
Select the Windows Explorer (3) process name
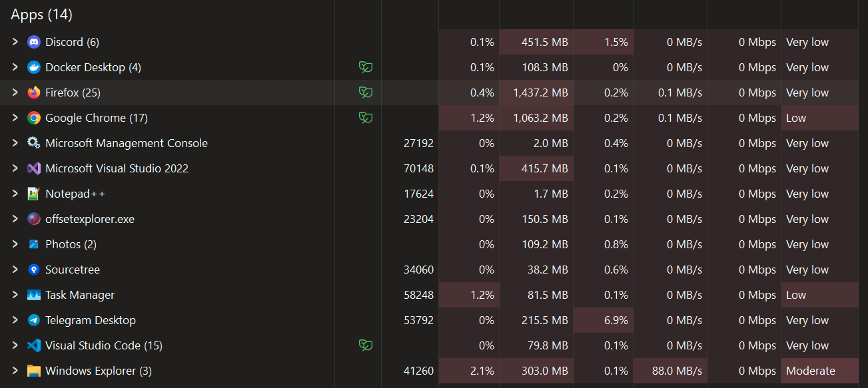99,371
